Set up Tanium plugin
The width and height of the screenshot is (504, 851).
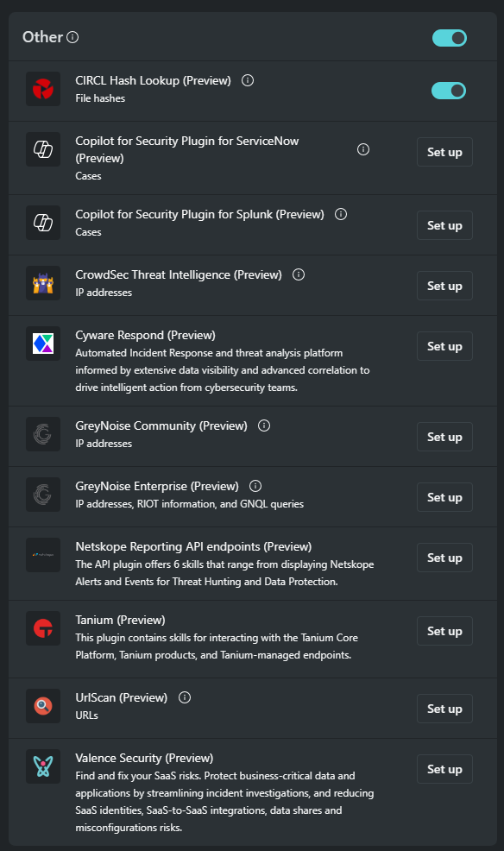pyautogui.click(x=444, y=631)
